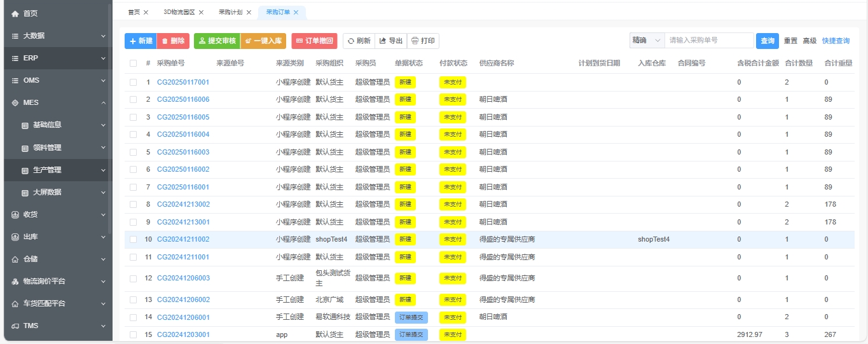
Task: Click the ERP list icon in sidebar
Action: point(15,58)
